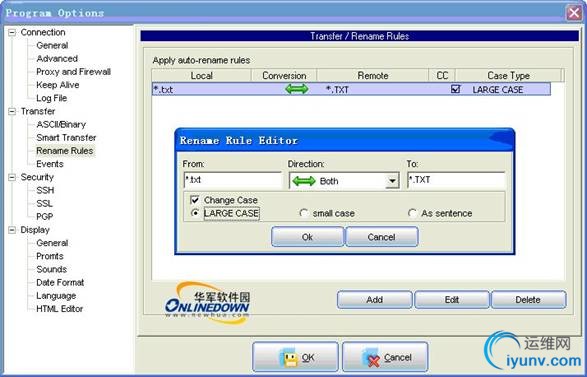The width and height of the screenshot is (587, 377).
Task: Click the From input field
Action: coord(232,180)
